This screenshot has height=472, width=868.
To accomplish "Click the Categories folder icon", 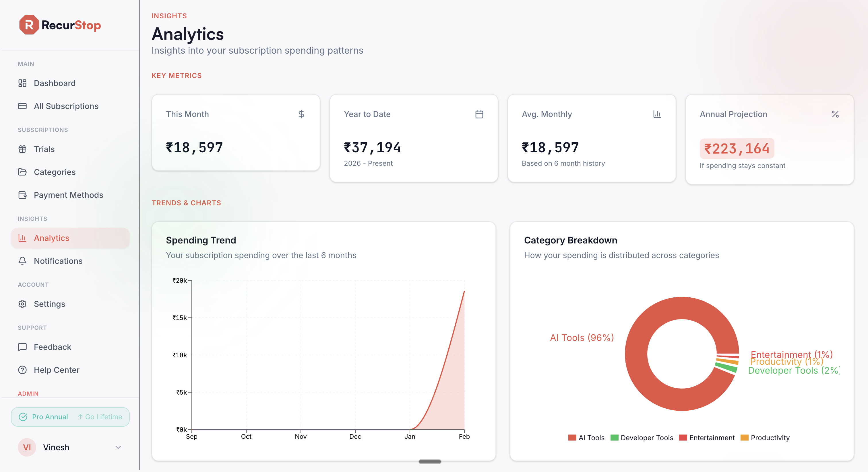I will point(23,172).
